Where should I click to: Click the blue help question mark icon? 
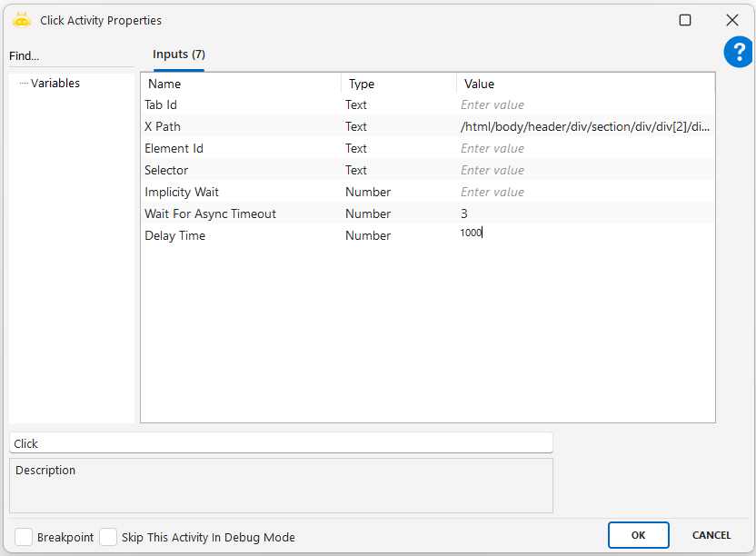738,53
